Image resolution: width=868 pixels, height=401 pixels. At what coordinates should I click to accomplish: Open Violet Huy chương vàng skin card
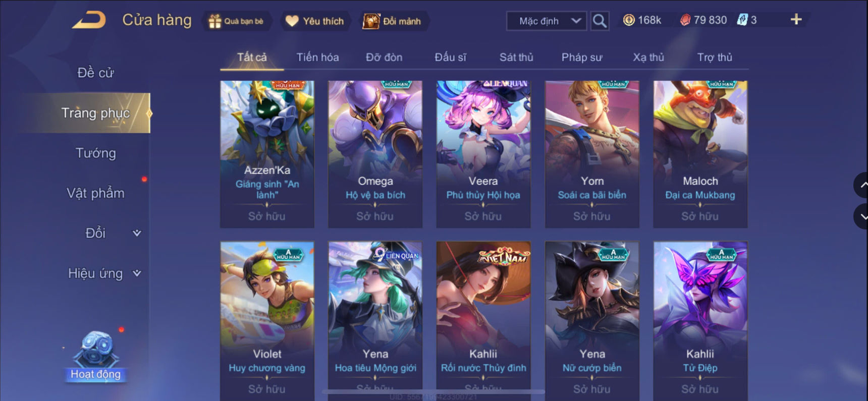(x=267, y=321)
